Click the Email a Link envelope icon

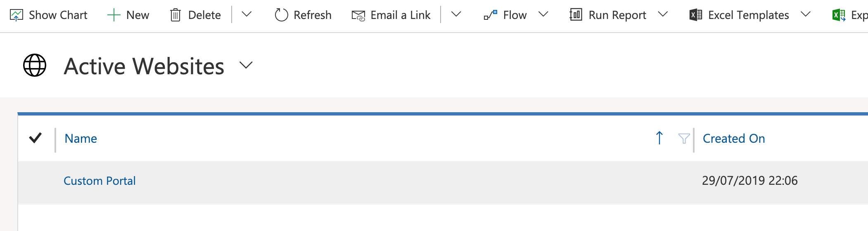(x=358, y=16)
